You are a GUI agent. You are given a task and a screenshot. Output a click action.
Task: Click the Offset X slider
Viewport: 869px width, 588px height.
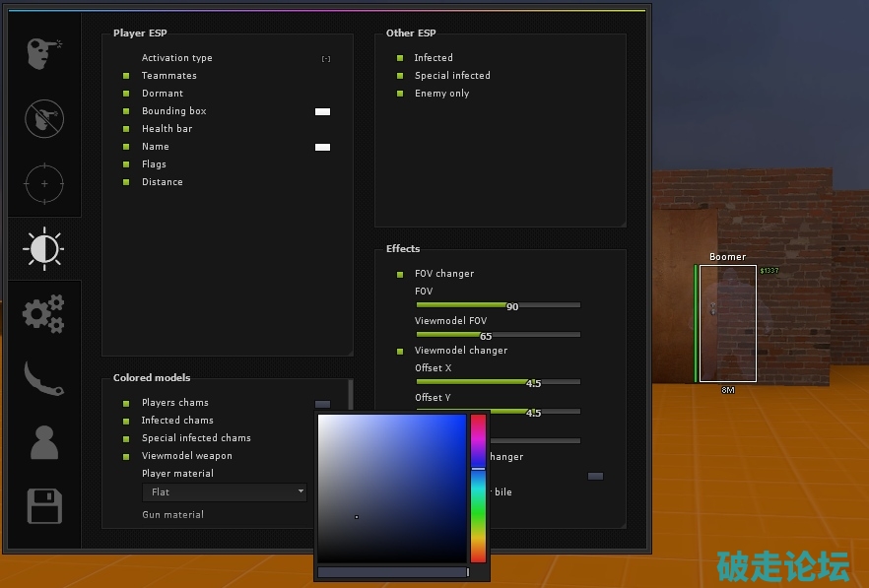(498, 381)
